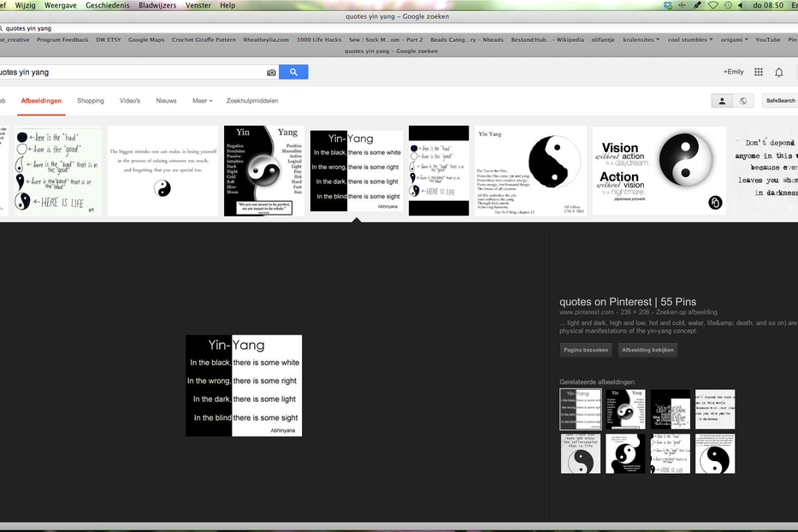Open the Program Feedback bookmark
Viewport: 798px width, 532px height.
point(62,39)
